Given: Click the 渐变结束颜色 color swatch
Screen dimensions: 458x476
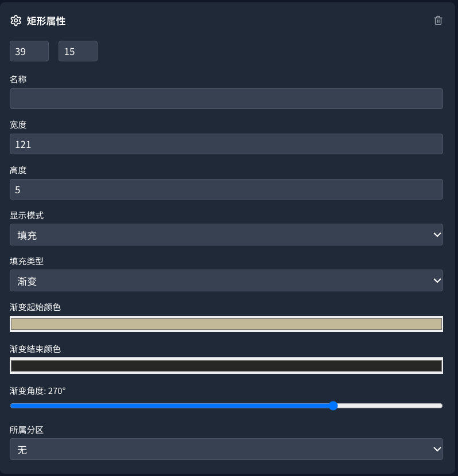Looking at the screenshot, I should click(226, 365).
